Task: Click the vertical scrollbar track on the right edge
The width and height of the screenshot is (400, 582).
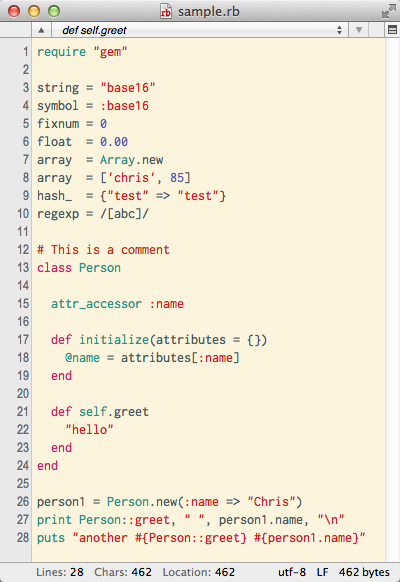Action: tap(393, 299)
